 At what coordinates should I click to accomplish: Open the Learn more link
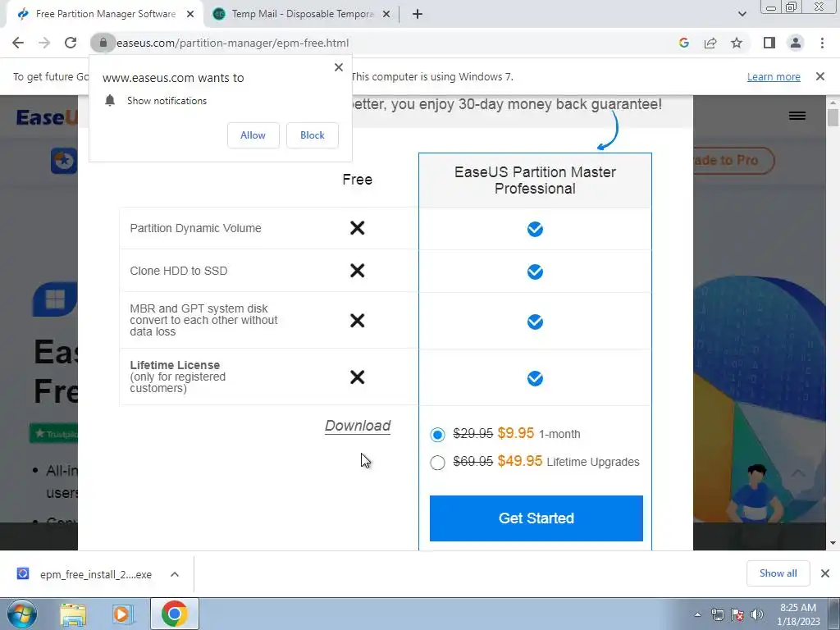pos(774,76)
